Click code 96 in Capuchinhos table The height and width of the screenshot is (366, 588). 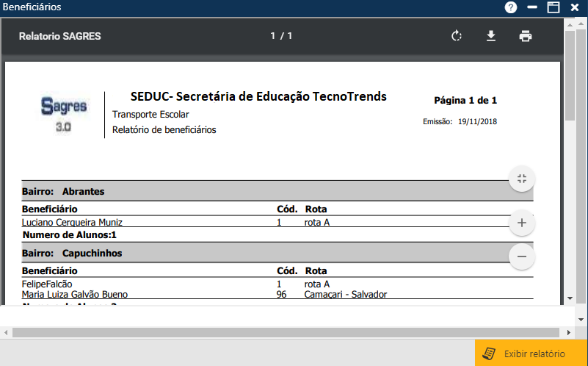click(x=281, y=294)
